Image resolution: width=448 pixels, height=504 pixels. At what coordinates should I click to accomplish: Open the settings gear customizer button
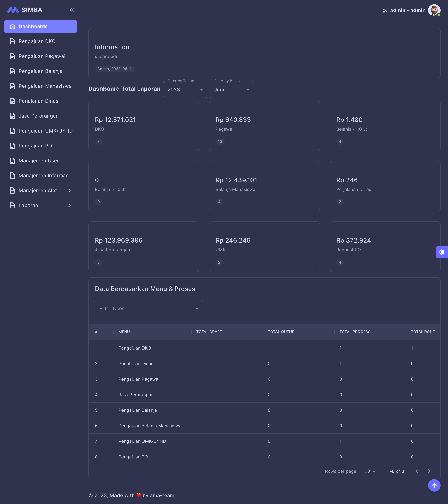pos(442,252)
